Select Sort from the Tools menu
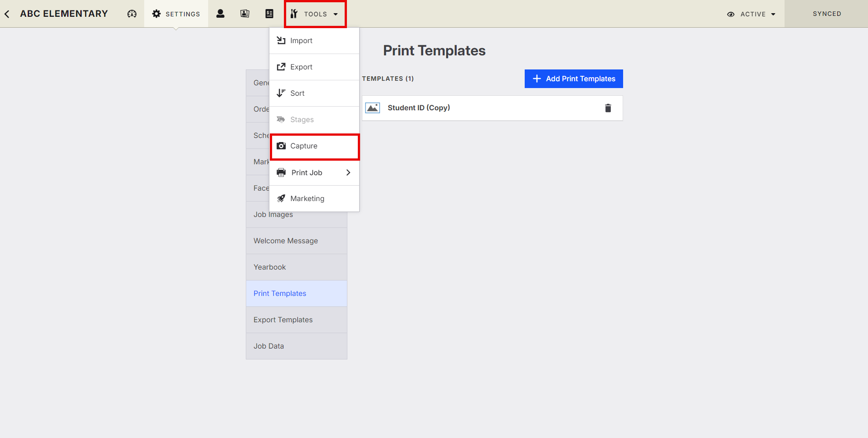This screenshot has height=438, width=868. [x=297, y=94]
